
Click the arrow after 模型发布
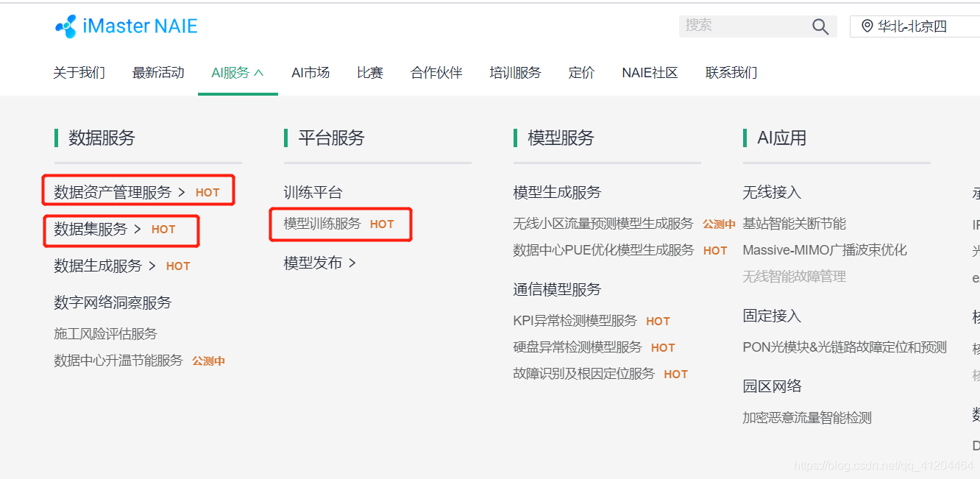(352, 263)
